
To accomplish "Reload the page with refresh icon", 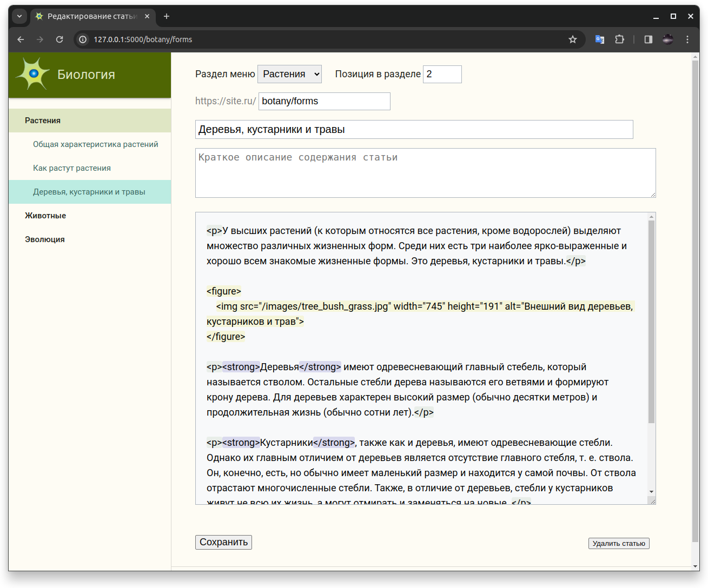I will click(59, 39).
